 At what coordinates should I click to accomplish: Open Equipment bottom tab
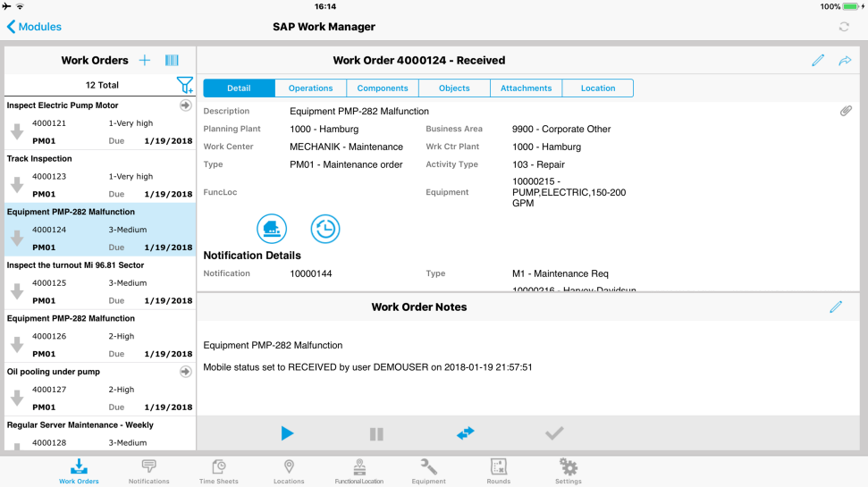[x=428, y=472]
